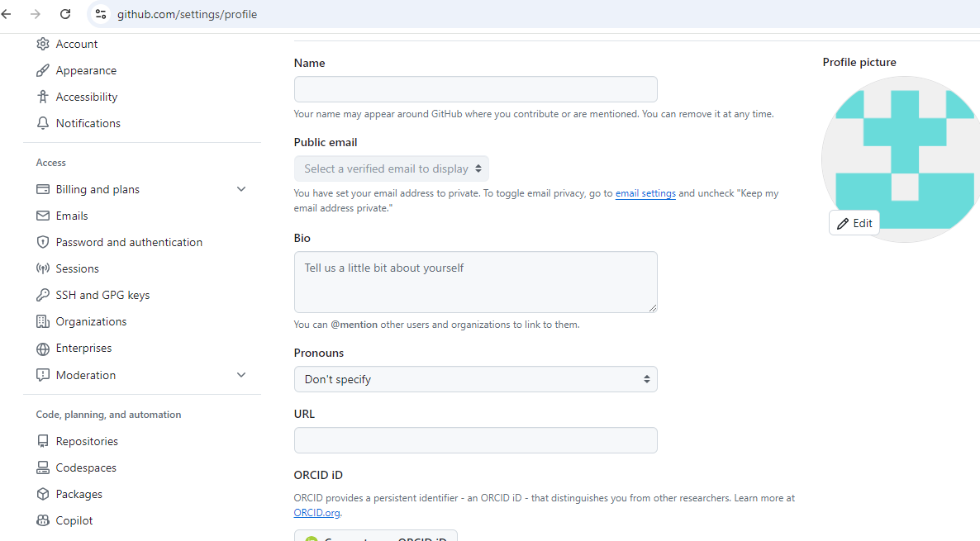Click the Password and authentication shield icon
Screen dimensions: 980x541
43,242
